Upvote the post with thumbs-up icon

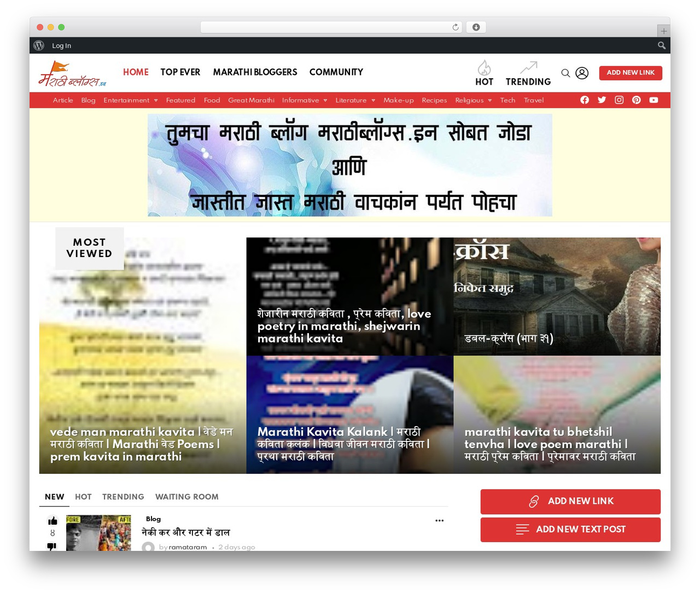tap(52, 521)
